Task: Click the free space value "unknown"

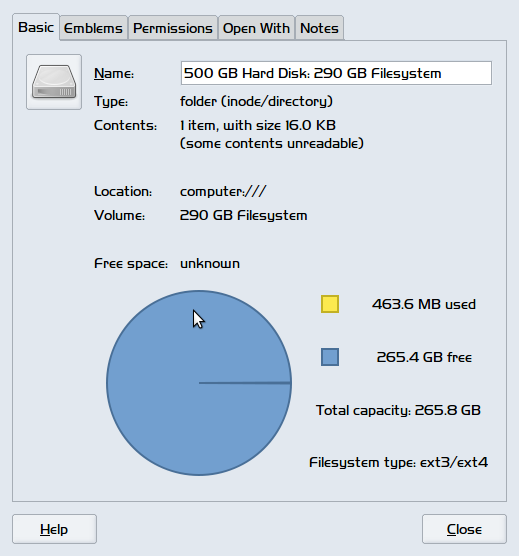Action: [210, 263]
